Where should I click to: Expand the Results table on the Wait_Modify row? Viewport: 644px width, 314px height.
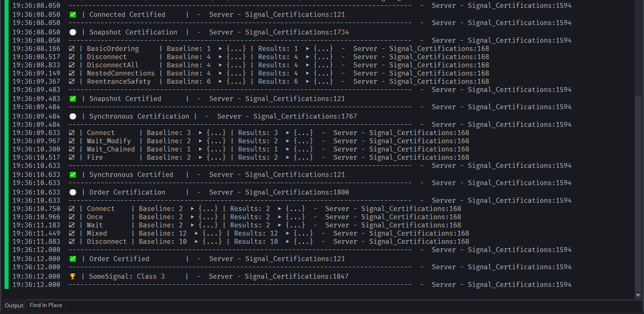(x=288, y=141)
